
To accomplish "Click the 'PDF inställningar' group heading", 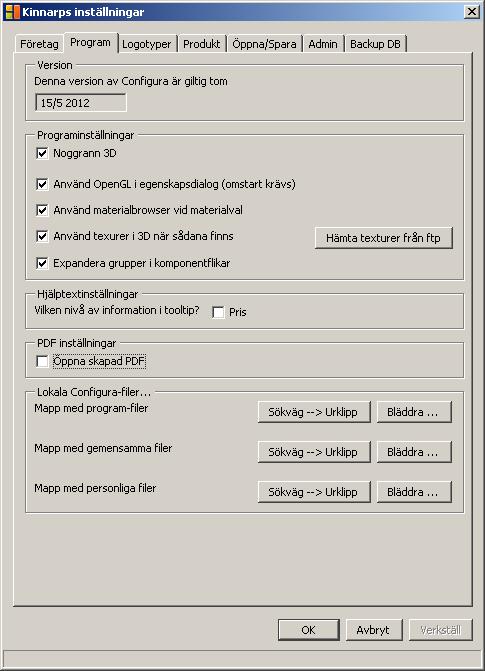I will coord(77,343).
